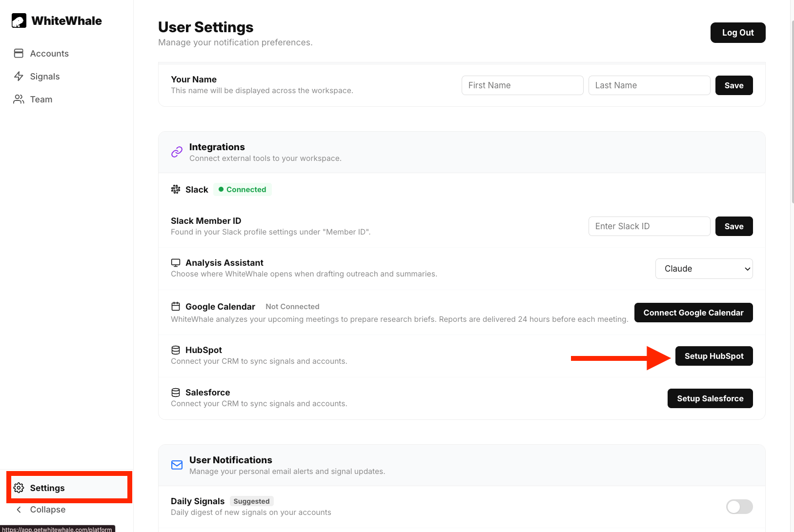Click the HubSpot database icon
Image resolution: width=794 pixels, height=532 pixels.
click(176, 350)
